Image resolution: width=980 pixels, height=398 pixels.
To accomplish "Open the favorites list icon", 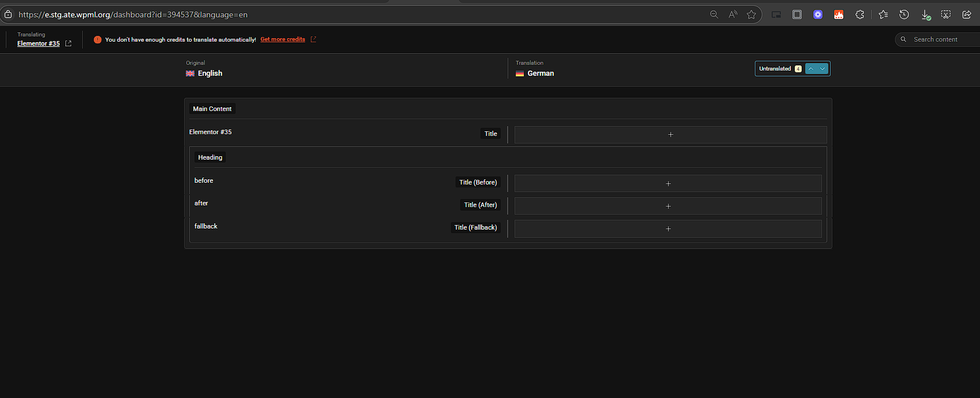I will 883,14.
